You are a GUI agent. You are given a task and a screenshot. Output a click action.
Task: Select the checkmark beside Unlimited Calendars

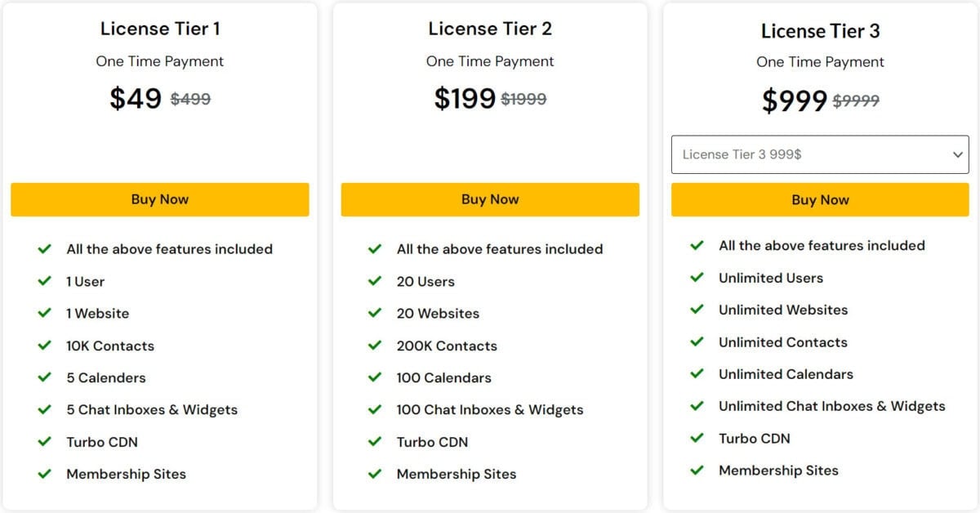(698, 374)
